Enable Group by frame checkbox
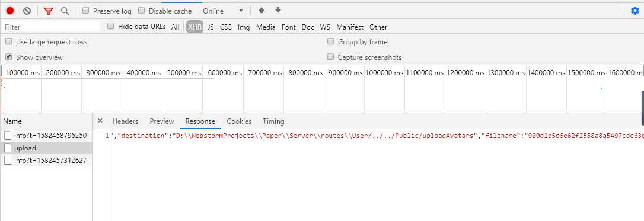 click(x=331, y=41)
